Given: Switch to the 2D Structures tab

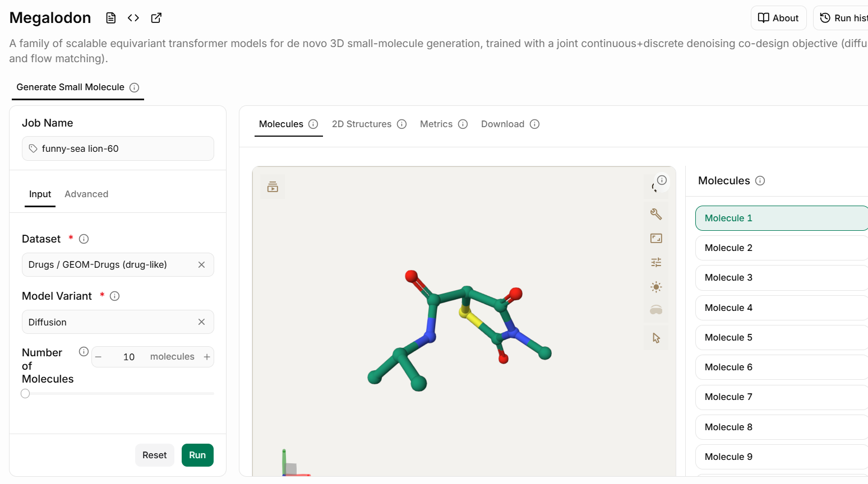Looking at the screenshot, I should (362, 124).
